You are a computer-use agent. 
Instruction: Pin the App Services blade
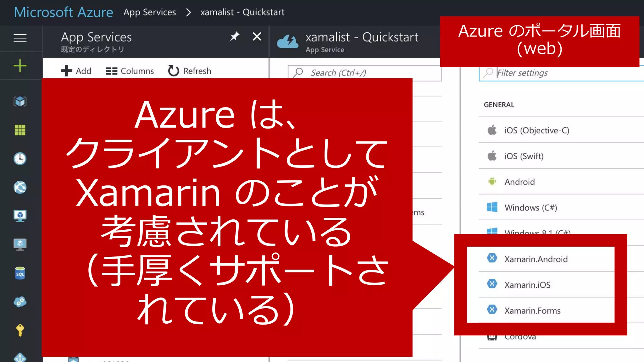[x=235, y=37]
